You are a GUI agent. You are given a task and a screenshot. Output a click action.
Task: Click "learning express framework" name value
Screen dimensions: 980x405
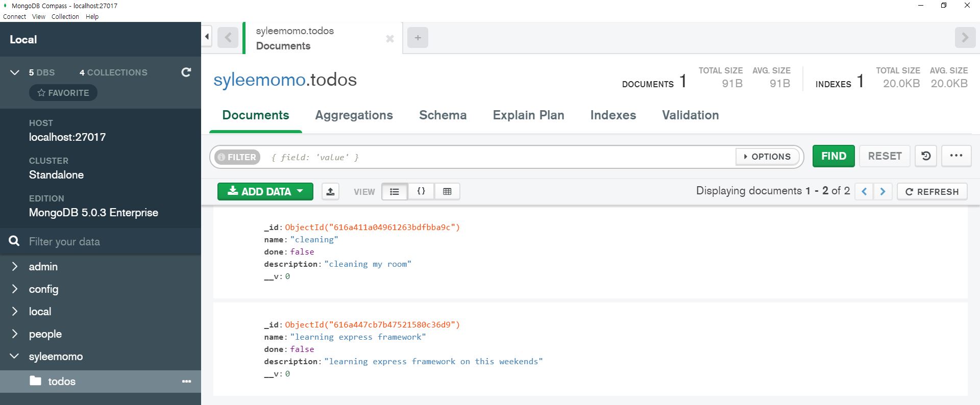coord(358,337)
